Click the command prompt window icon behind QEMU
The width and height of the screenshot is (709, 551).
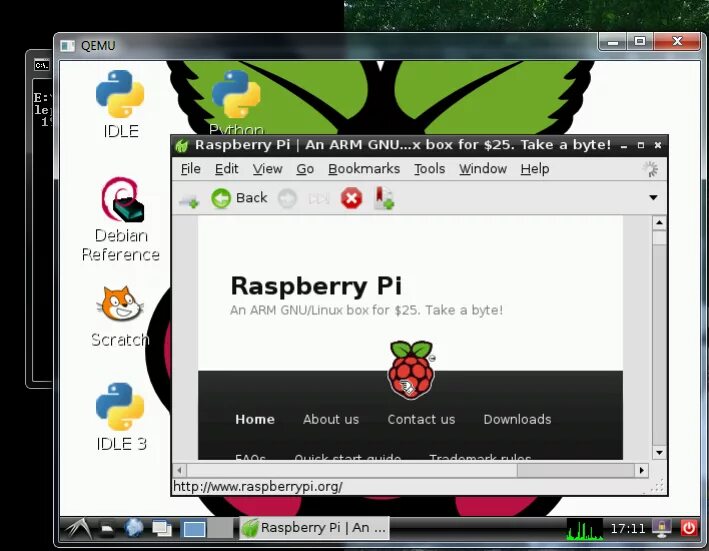pyautogui.click(x=41, y=65)
